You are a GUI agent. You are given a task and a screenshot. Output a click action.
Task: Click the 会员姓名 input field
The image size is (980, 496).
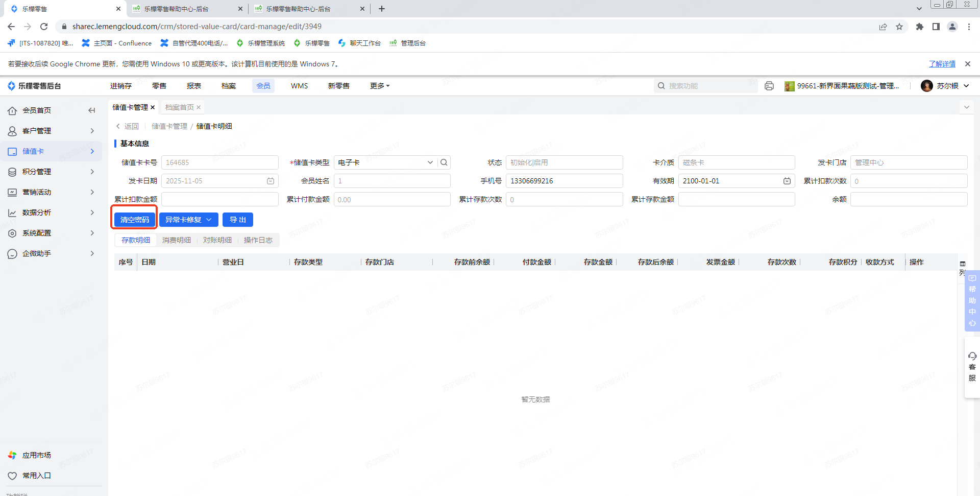[x=392, y=181]
